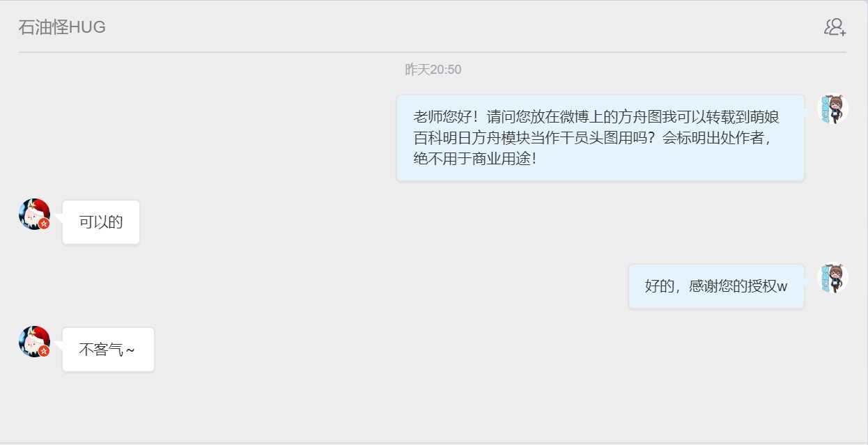
Task: Click the verified badge beside 可以的 avatar
Action: (x=44, y=224)
